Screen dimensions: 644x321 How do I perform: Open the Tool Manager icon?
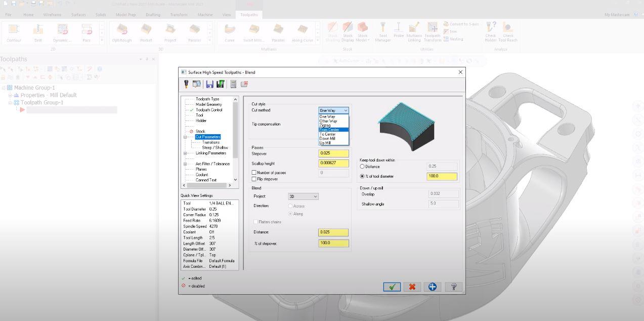pos(383,32)
